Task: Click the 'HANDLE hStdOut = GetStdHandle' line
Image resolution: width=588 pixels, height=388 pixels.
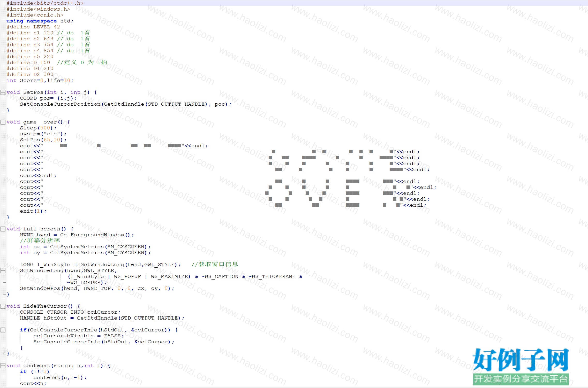Action: pyautogui.click(x=102, y=318)
